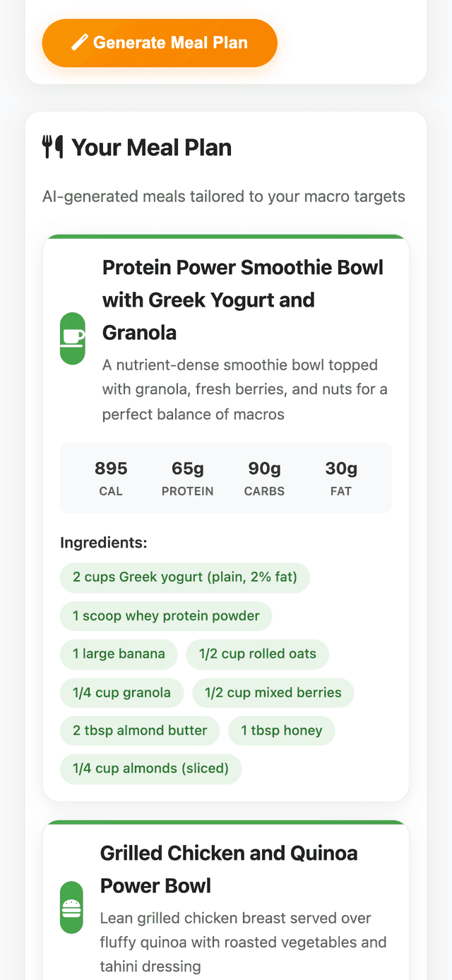Click the green burger icon on the chicken bowl card
This screenshot has height=980, width=452.
pos(71,907)
